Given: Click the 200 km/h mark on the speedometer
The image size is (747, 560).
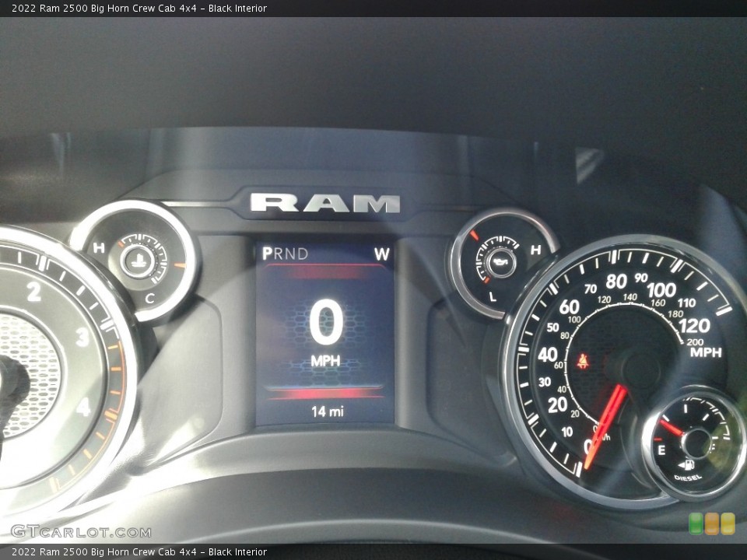Looking at the screenshot, I should (x=695, y=342).
